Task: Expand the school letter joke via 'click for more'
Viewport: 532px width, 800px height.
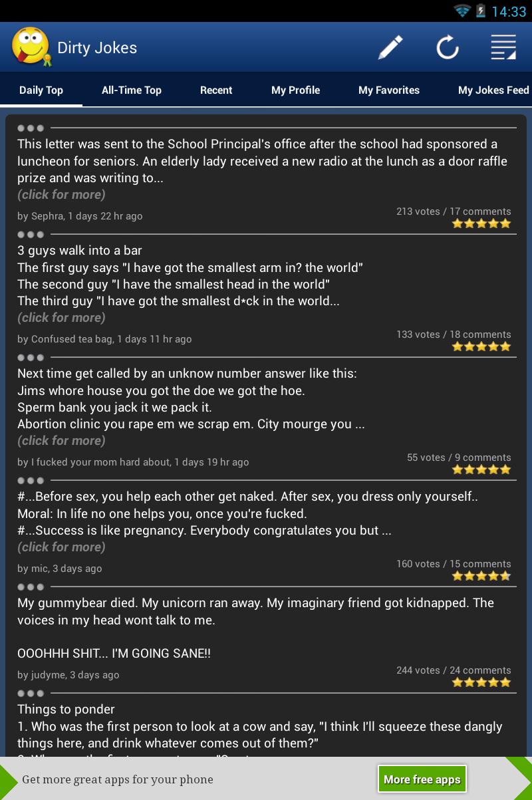Action: pos(61,195)
